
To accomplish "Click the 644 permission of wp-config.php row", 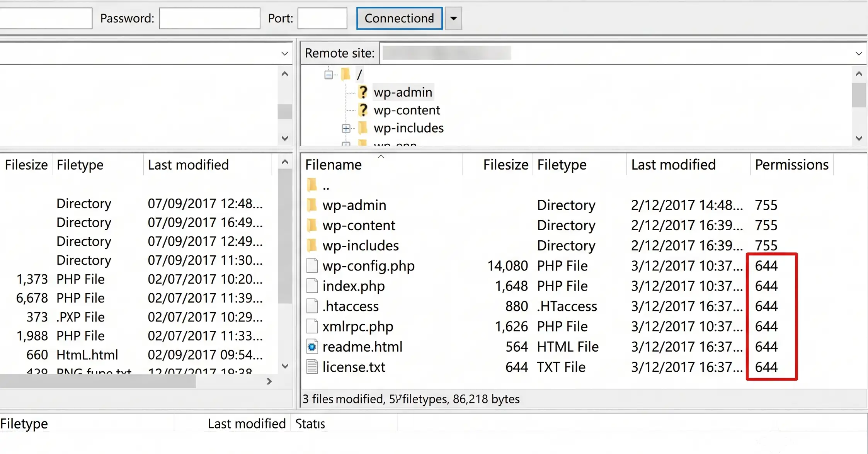I will (x=766, y=266).
